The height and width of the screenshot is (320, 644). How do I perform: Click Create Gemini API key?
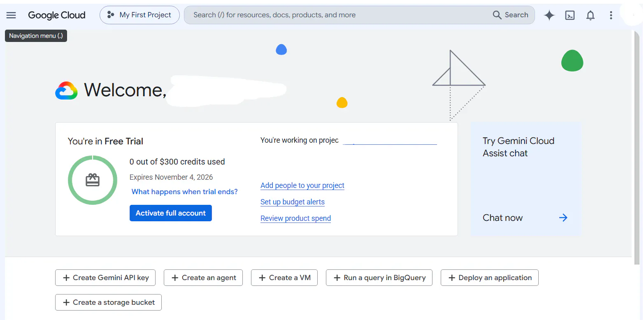coord(105,278)
